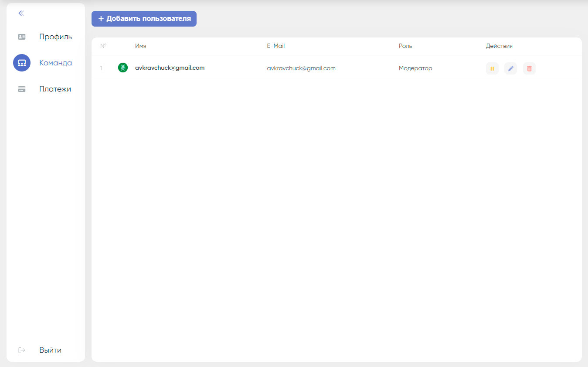This screenshot has height=367, width=588.
Task: Click the Добавить пользователя button
Action: click(x=144, y=19)
